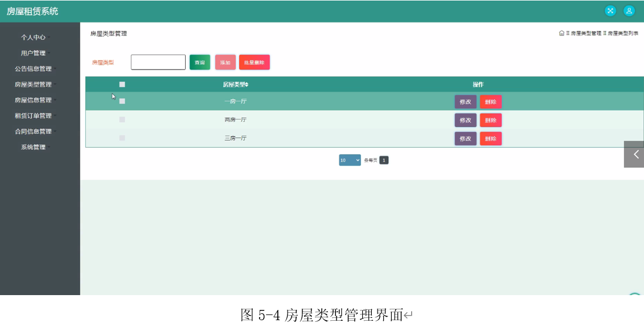
Task: Click the 查询 search button
Action: point(200,62)
